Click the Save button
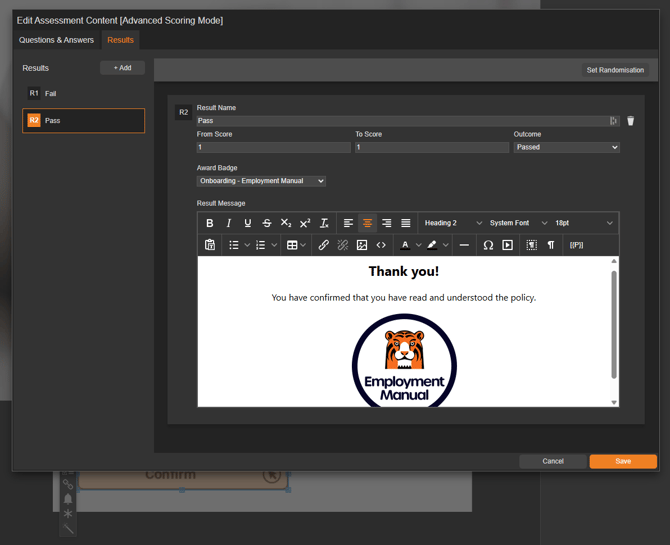This screenshot has width=670, height=545. tap(622, 461)
